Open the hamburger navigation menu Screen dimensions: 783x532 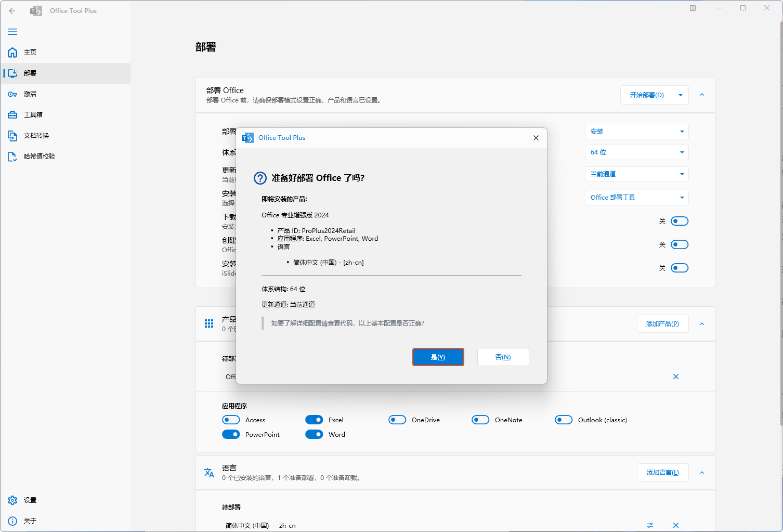(12, 32)
